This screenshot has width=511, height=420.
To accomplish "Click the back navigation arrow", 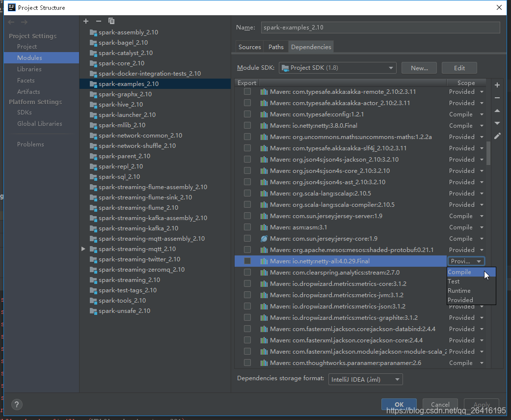I will [11, 22].
